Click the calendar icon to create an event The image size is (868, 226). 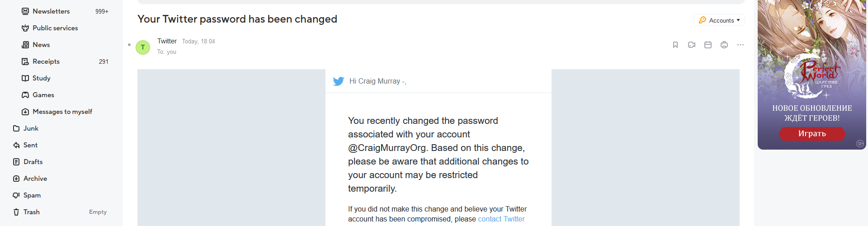coord(708,45)
